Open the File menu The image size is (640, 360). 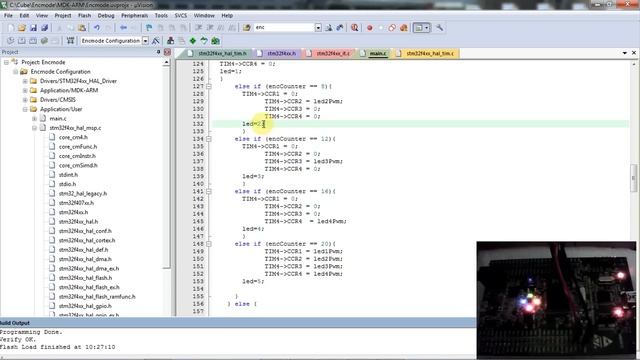point(8,16)
